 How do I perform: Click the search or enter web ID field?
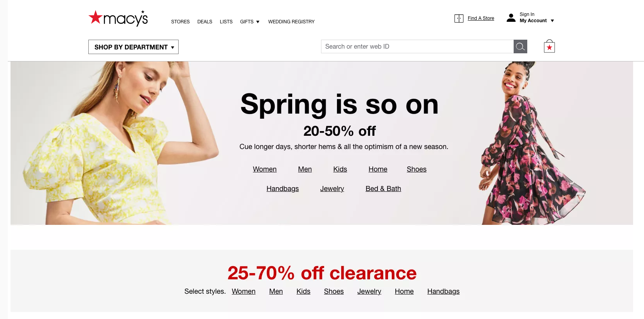[x=417, y=47]
